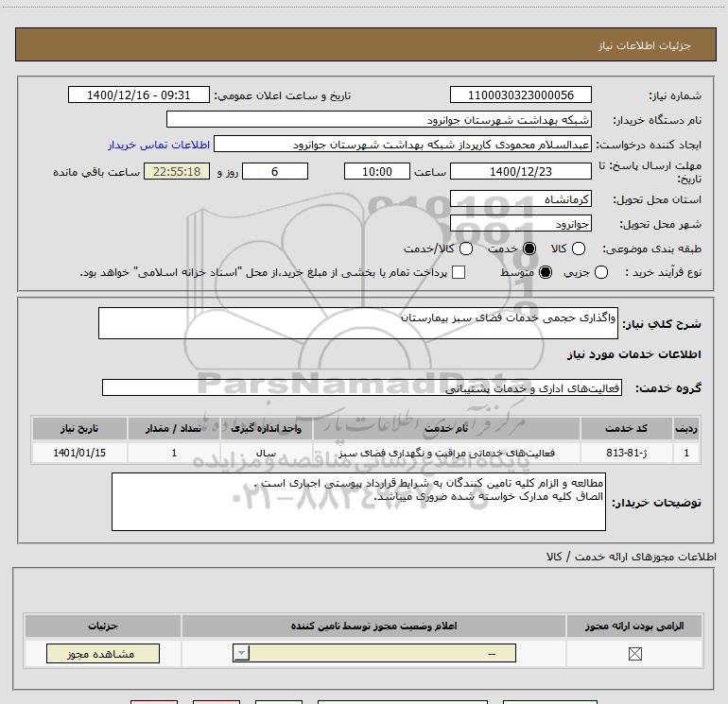Click the announcement date field 1400/12/16 - 09:31
The height and width of the screenshot is (704, 728).
coord(139,94)
